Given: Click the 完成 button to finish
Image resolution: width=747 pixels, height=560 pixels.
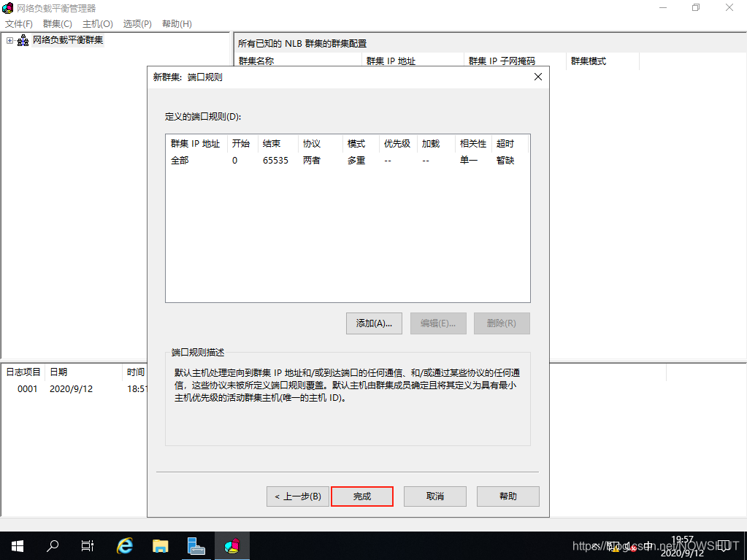Looking at the screenshot, I should click(x=362, y=496).
